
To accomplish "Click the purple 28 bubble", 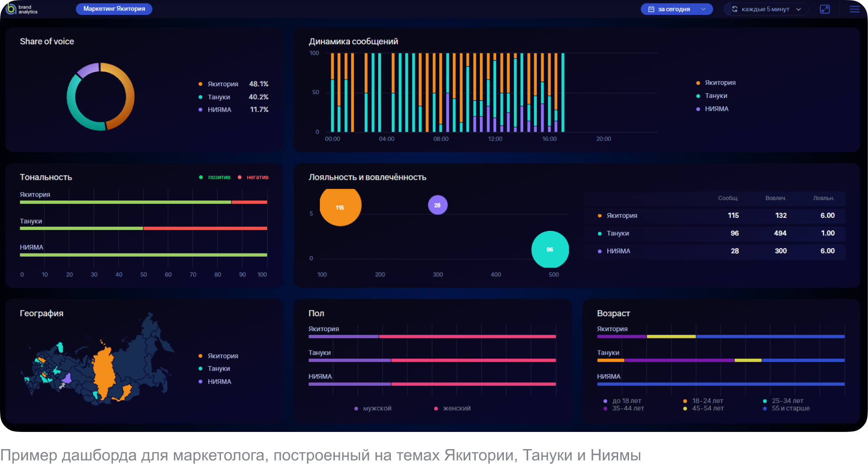I will [x=437, y=205].
